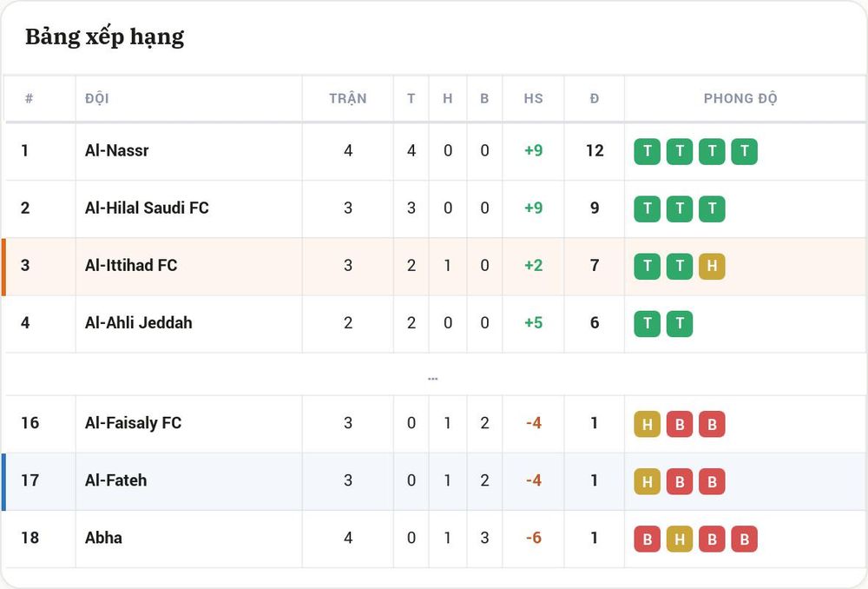The image size is (868, 589).
Task: Expand hidden rows via the ellipsis
Action: pyautogui.click(x=433, y=379)
